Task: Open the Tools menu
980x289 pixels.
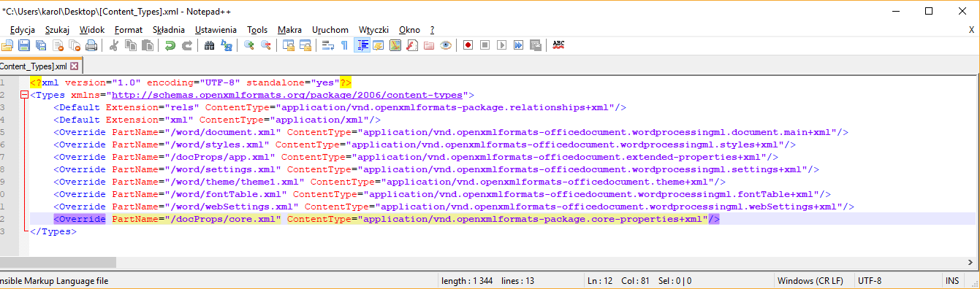Action: (x=257, y=30)
